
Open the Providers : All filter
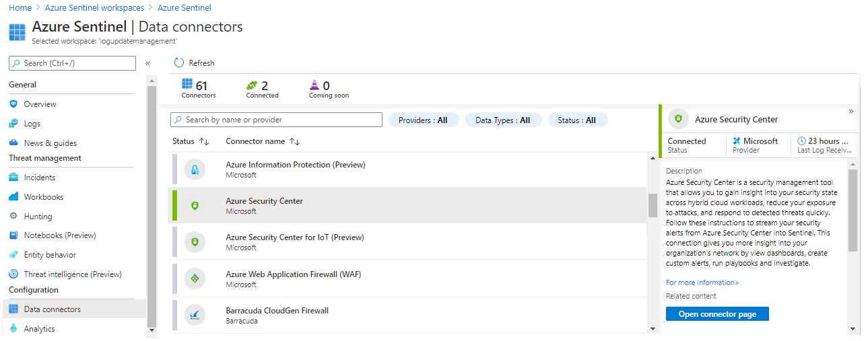[424, 120]
